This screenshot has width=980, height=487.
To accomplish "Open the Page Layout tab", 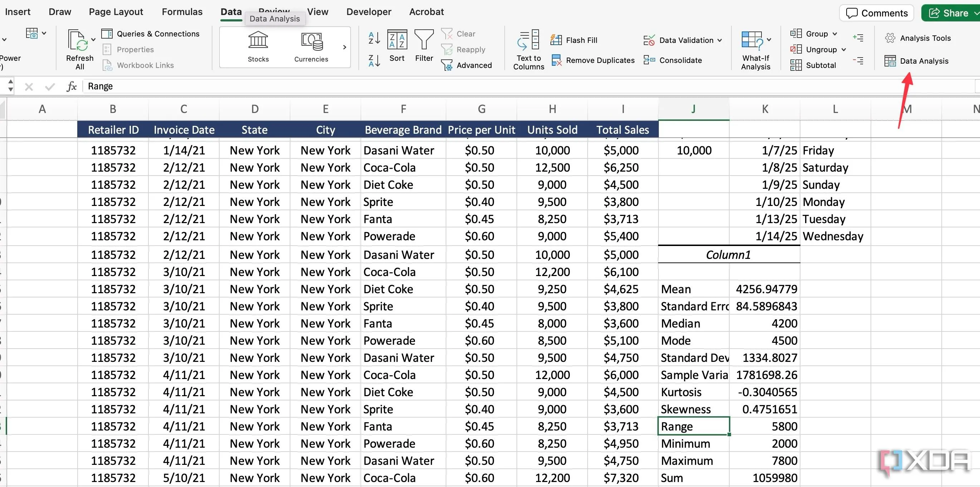I will click(116, 12).
